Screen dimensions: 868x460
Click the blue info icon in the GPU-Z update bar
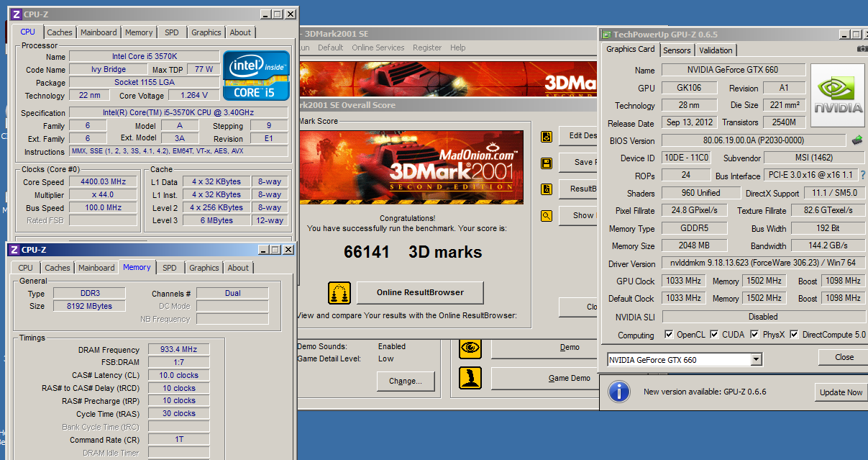[618, 392]
